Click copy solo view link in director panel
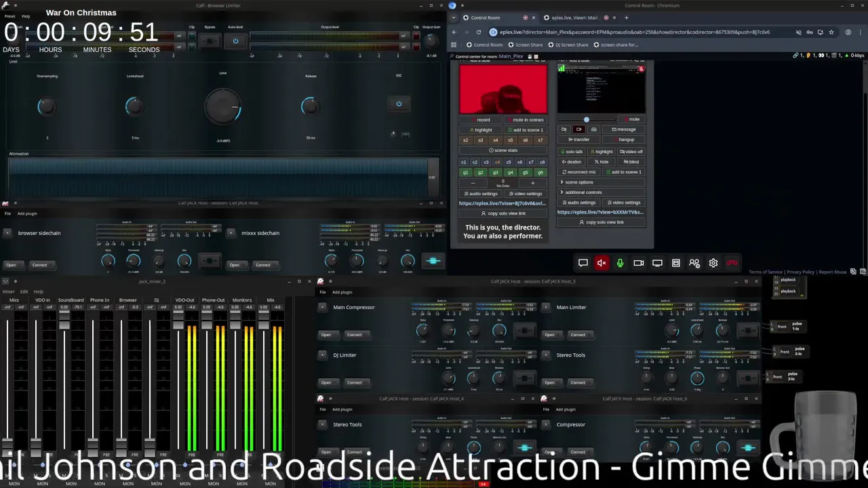Image resolution: width=868 pixels, height=488 pixels. coord(503,213)
